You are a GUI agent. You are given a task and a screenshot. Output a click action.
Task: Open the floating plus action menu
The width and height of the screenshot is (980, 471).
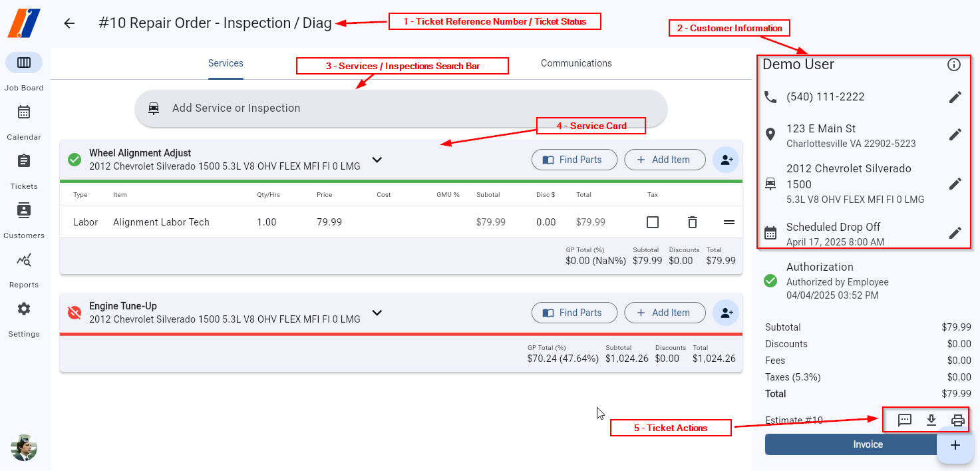click(955, 445)
